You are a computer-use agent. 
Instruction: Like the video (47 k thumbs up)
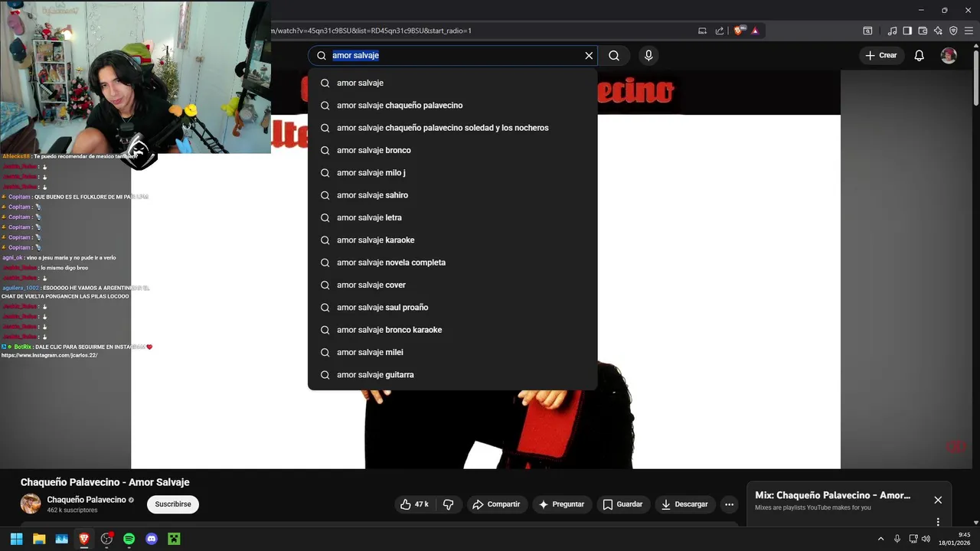(x=414, y=504)
